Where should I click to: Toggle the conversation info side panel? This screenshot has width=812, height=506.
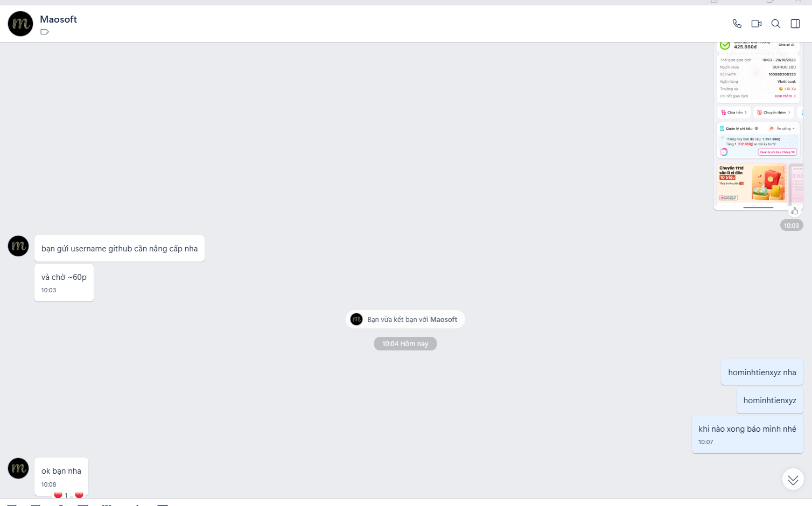pos(795,24)
